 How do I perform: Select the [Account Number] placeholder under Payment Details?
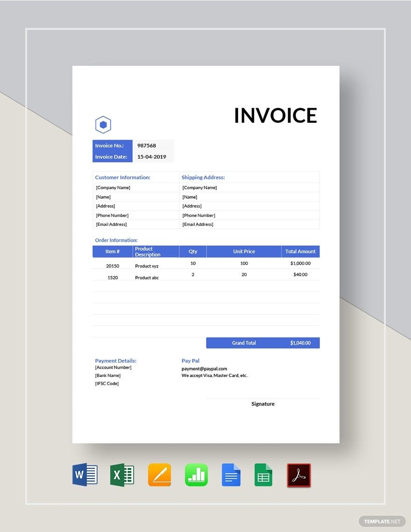pos(113,367)
